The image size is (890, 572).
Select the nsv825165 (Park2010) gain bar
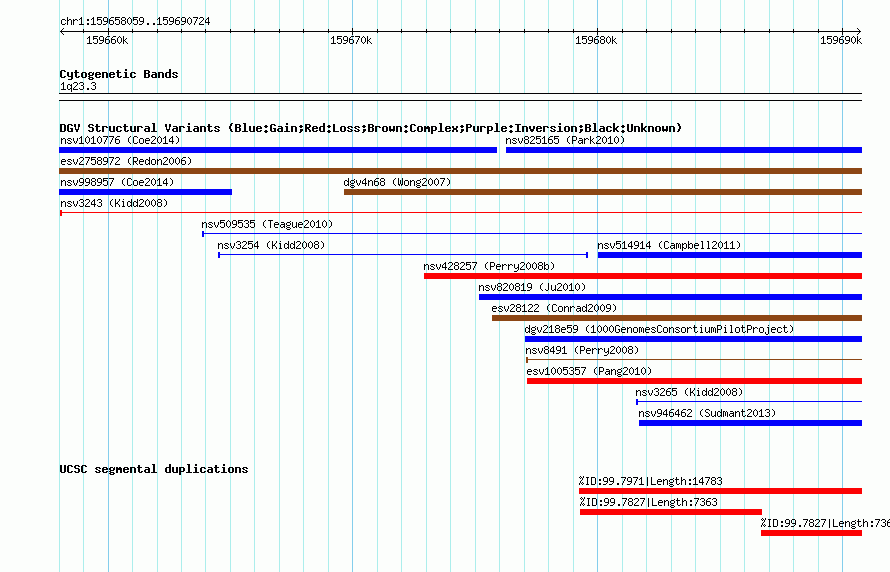(x=684, y=150)
